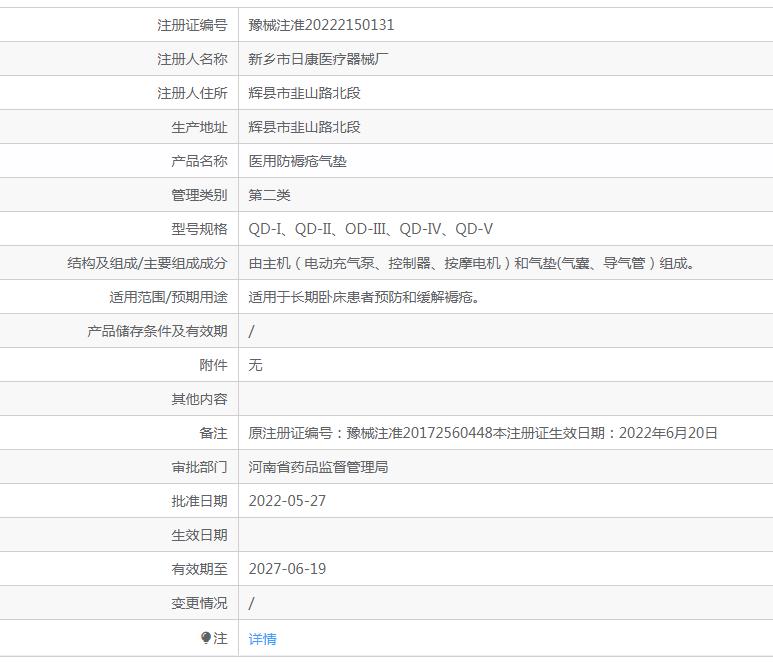Click the structure composition description text
Viewport: 773px width, 663px height.
click(x=472, y=263)
